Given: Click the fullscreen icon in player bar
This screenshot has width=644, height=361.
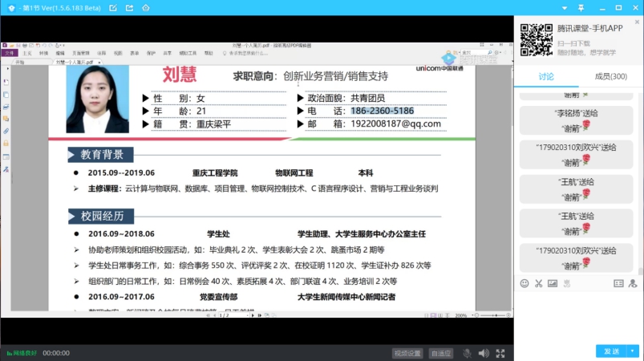Looking at the screenshot, I should pyautogui.click(x=501, y=353).
